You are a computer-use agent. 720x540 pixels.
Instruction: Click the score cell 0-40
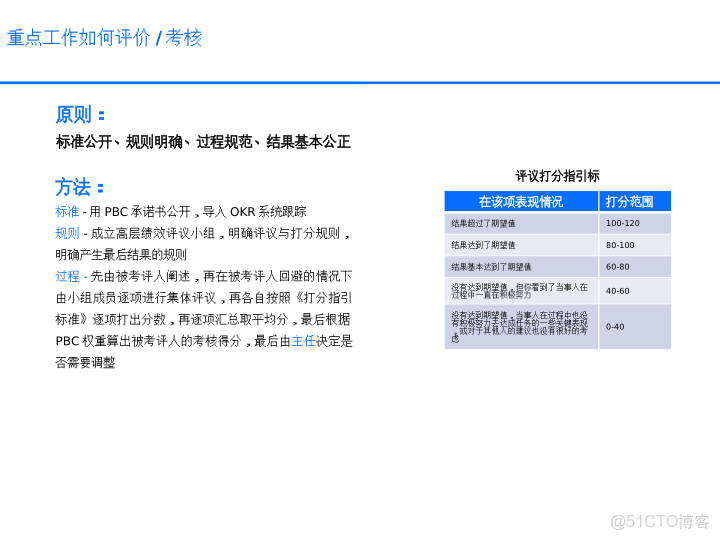click(x=635, y=326)
